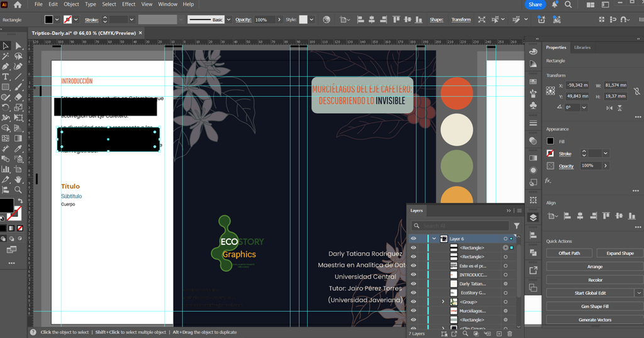The height and width of the screenshot is (338, 644).
Task: Select the Column Graph tool
Action: pyautogui.click(x=6, y=169)
